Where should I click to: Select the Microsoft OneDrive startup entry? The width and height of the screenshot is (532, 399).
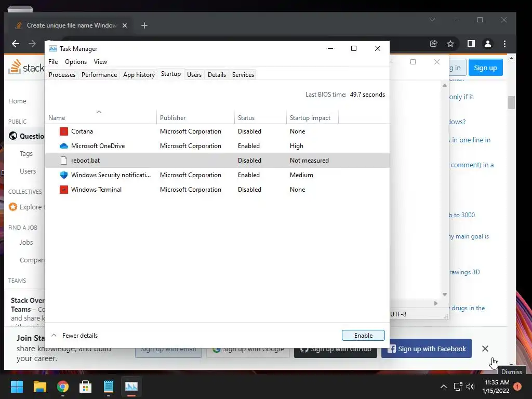click(x=217, y=146)
